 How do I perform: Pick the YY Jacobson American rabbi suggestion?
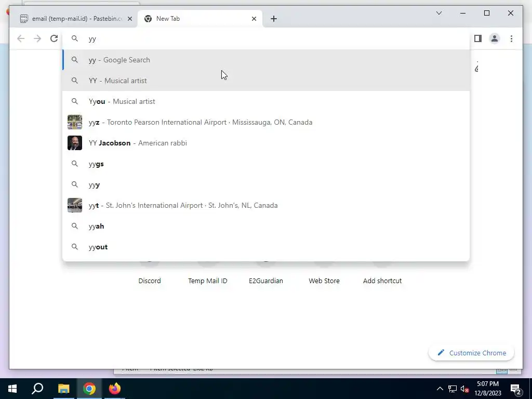(x=266, y=143)
